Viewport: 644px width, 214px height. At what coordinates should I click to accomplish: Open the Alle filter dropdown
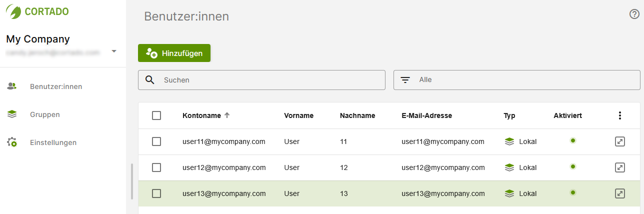point(517,80)
